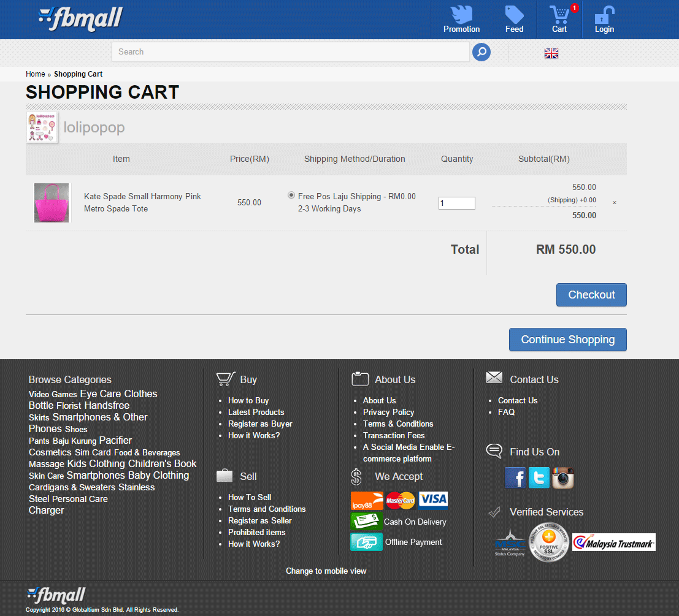Focus the Search text box
The width and height of the screenshot is (679, 616).
coord(291,52)
